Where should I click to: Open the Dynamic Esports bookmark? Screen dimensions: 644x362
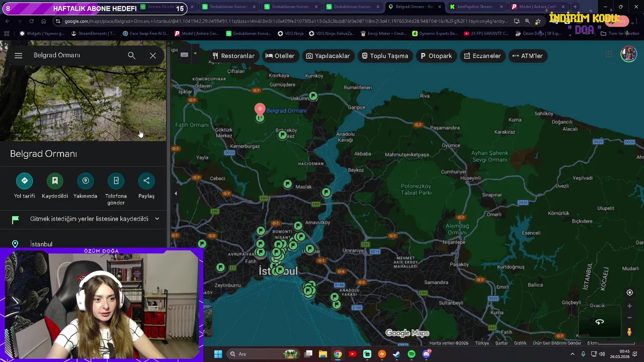tap(435, 34)
